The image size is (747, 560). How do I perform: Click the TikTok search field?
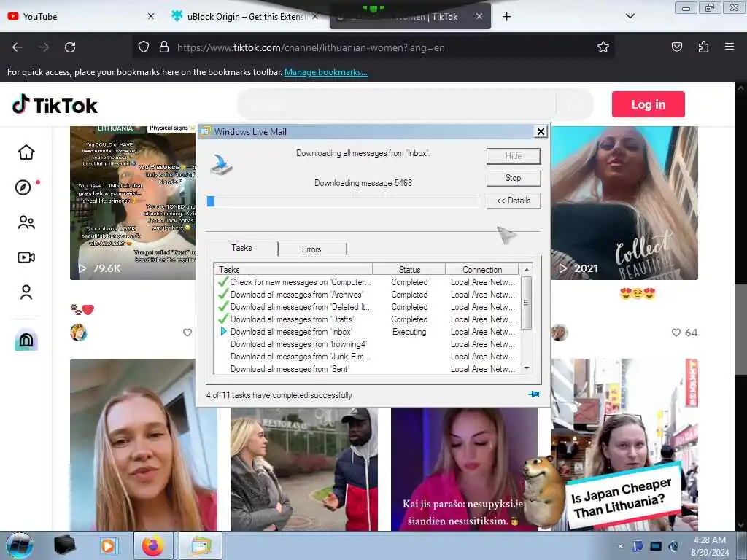pyautogui.click(x=398, y=104)
